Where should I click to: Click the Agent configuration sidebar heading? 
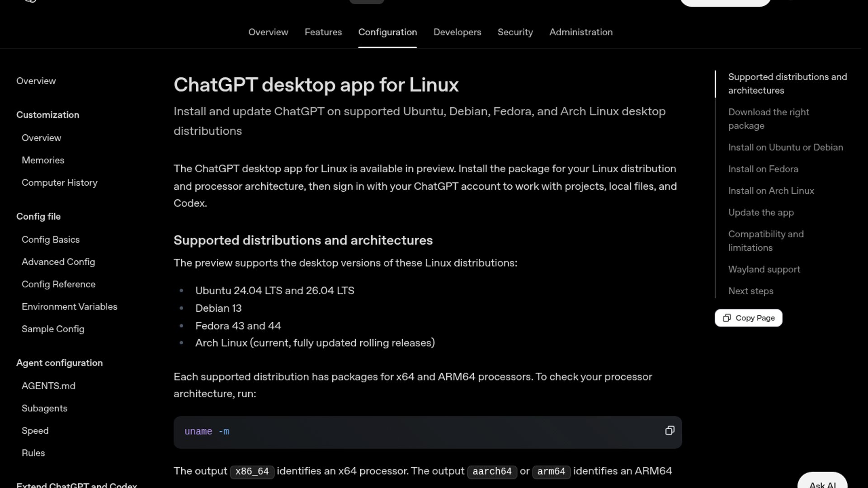click(59, 363)
